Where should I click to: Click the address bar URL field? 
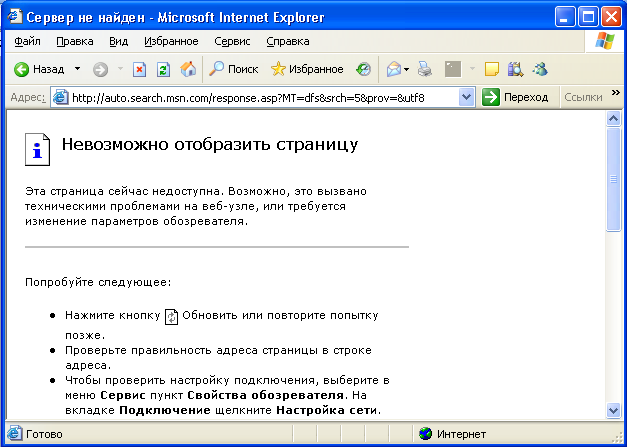pos(264,98)
